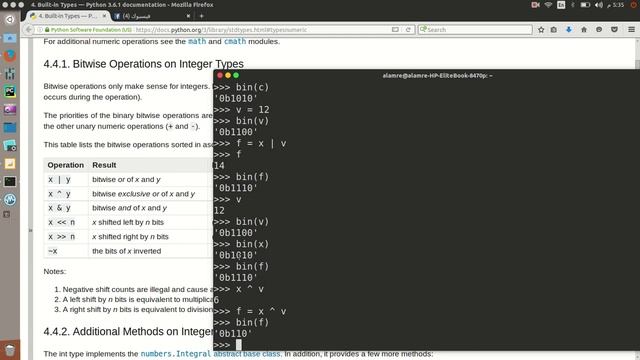Switch to Terminal in the dock
The width and height of the screenshot is (640, 360).
click(x=10, y=181)
